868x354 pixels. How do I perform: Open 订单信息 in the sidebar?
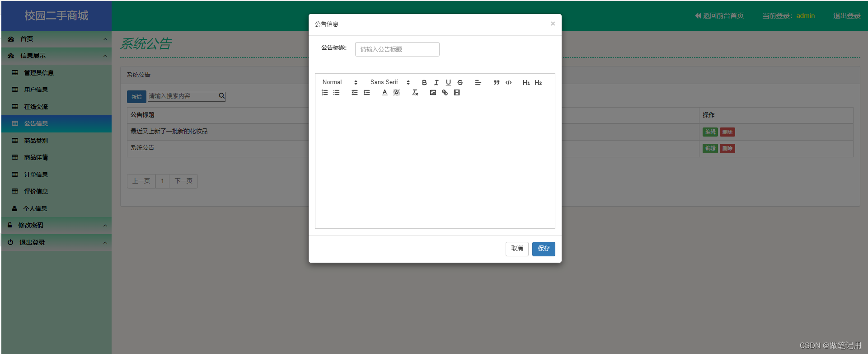56,175
